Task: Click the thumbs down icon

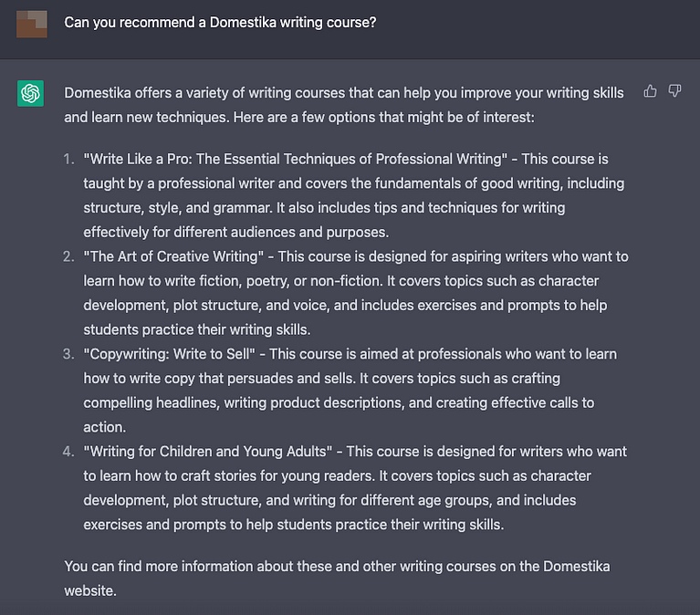Action: [674, 91]
